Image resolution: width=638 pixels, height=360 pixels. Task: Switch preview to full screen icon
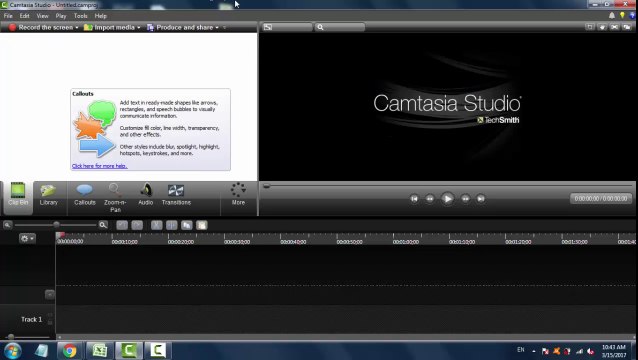(614, 27)
